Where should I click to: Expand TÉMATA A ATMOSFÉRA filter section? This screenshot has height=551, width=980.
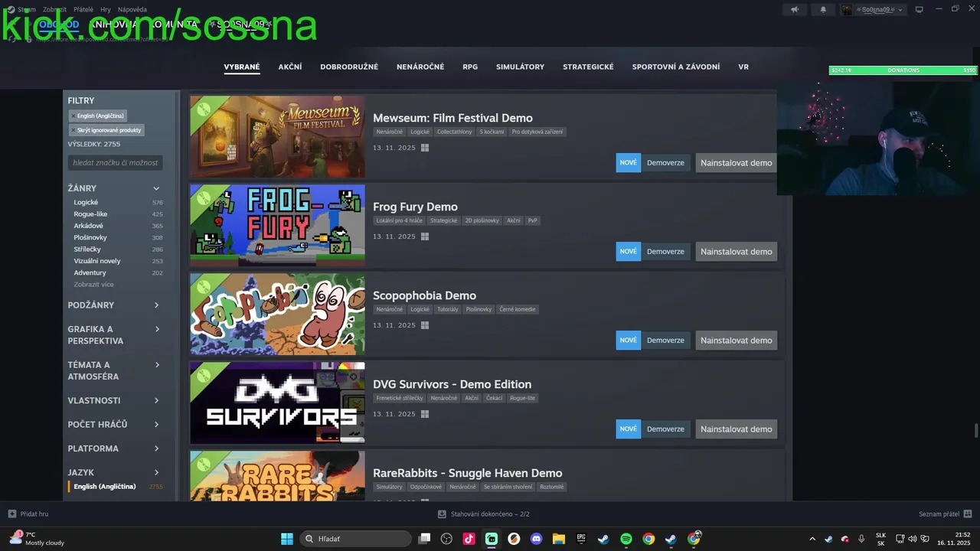(x=115, y=370)
